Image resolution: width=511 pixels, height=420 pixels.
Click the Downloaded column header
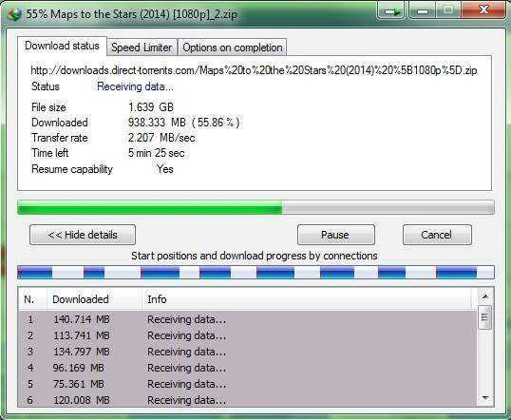(x=95, y=299)
